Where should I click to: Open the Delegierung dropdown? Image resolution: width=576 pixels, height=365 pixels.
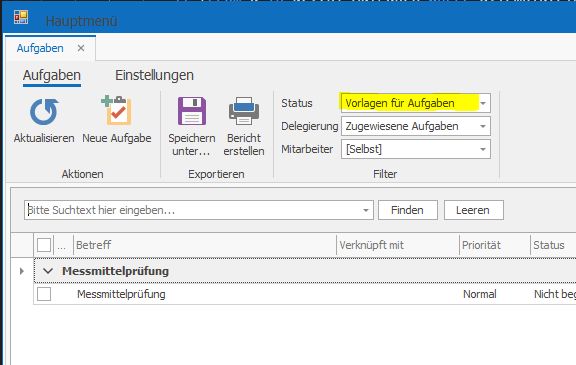483,126
